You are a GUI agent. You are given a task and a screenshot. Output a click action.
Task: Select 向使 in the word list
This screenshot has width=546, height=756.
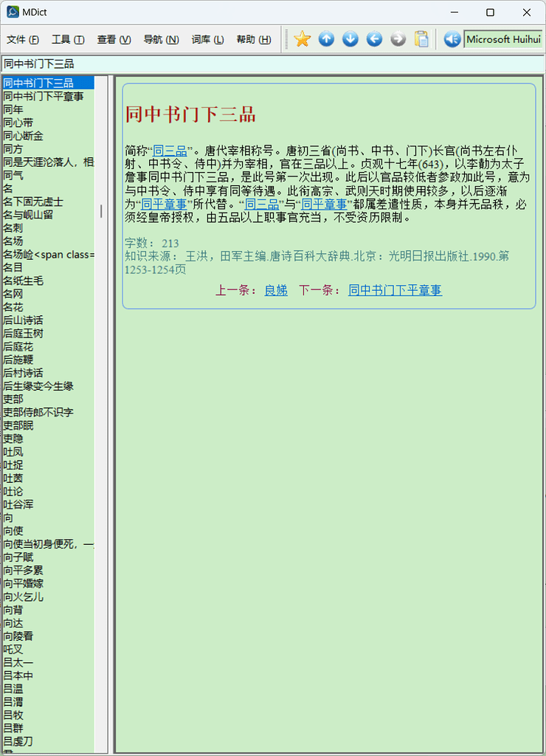point(48,531)
